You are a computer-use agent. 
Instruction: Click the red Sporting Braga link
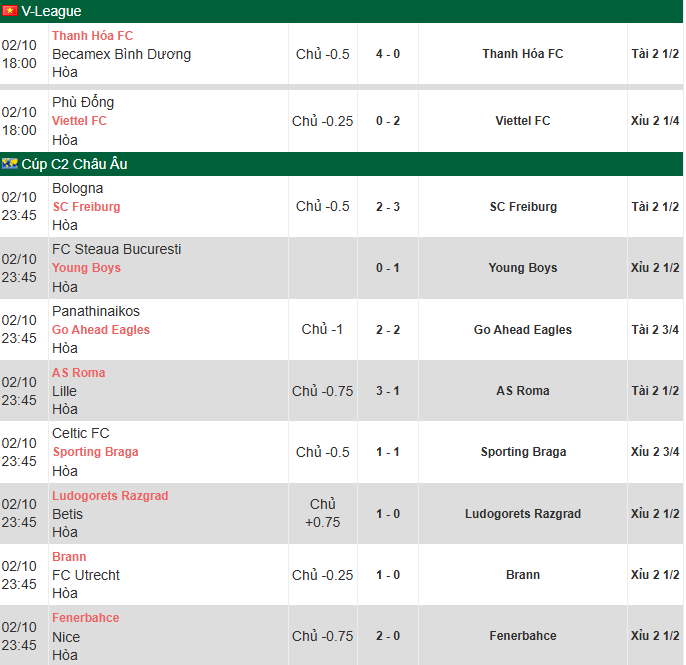(95, 452)
